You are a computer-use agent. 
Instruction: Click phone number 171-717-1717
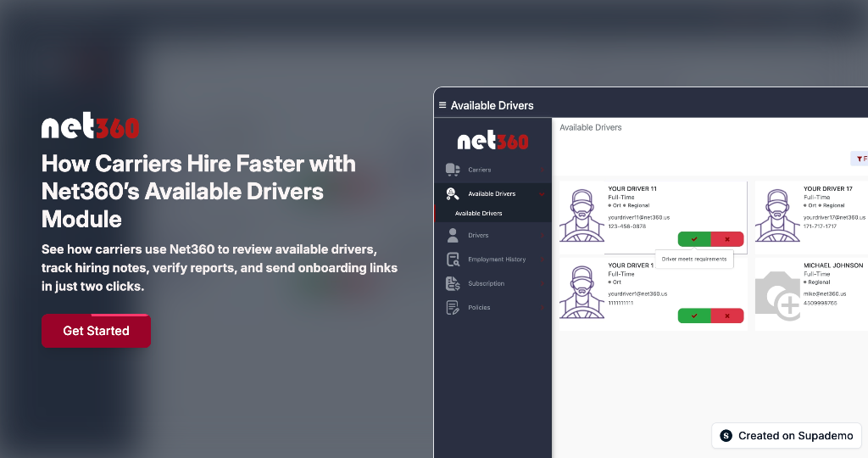[x=820, y=226]
